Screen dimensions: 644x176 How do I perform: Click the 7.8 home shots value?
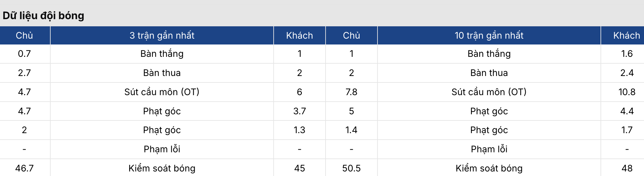tap(352, 92)
